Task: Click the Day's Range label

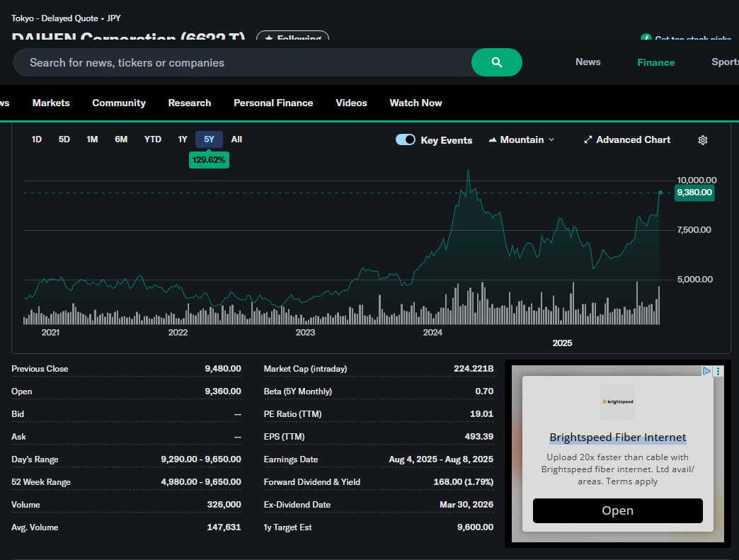Action: point(35,459)
